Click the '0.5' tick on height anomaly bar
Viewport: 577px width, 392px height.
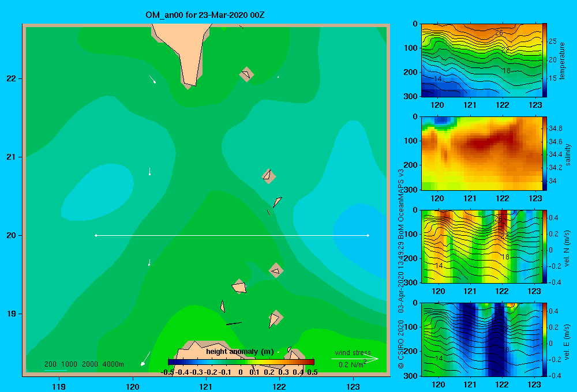312,372
